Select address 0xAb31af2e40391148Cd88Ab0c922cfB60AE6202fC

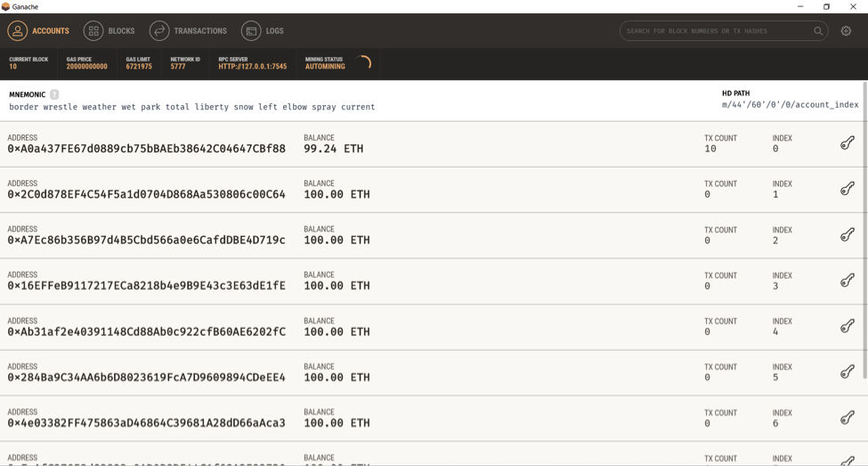[x=146, y=332]
